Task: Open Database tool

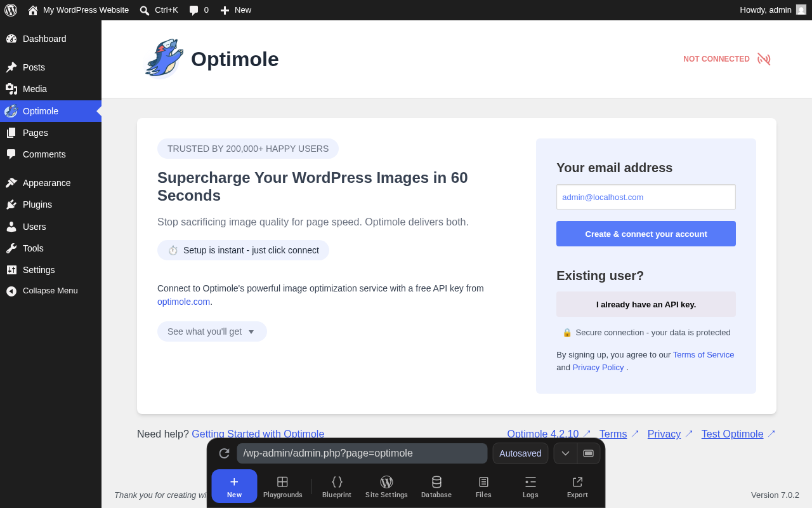Action: pos(436,486)
